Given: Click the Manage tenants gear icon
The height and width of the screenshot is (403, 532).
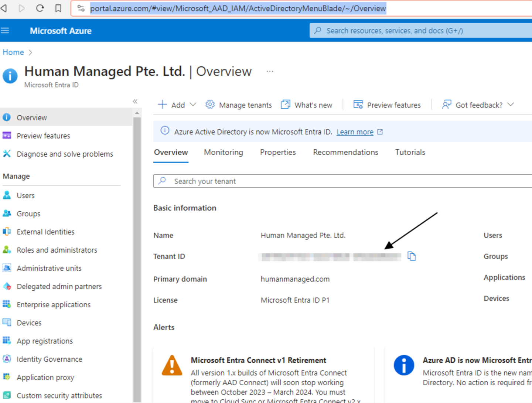Looking at the screenshot, I should [210, 105].
